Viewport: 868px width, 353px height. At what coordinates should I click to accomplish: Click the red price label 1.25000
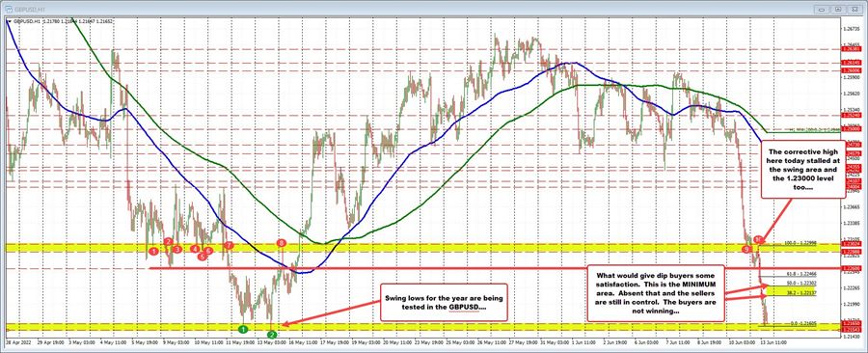pos(853,128)
